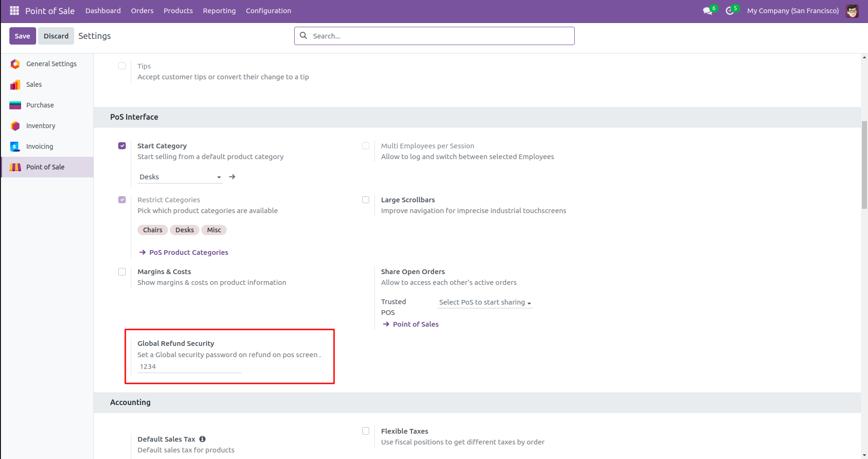Click the user avatar in top bar
The width and height of the screenshot is (868, 459).
click(x=852, y=11)
